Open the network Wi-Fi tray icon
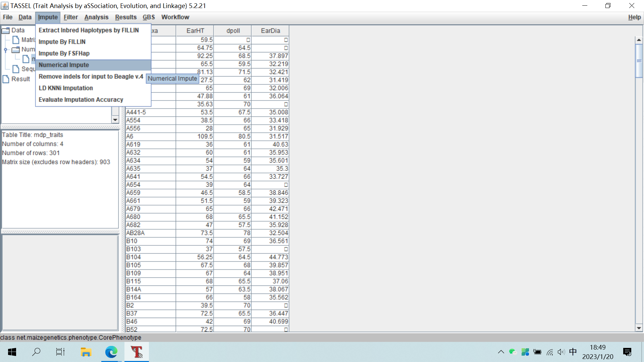This screenshot has width=644, height=362. point(550,352)
